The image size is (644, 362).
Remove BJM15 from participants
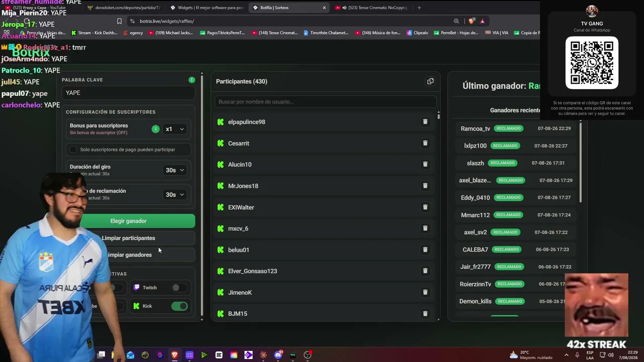tap(425, 314)
